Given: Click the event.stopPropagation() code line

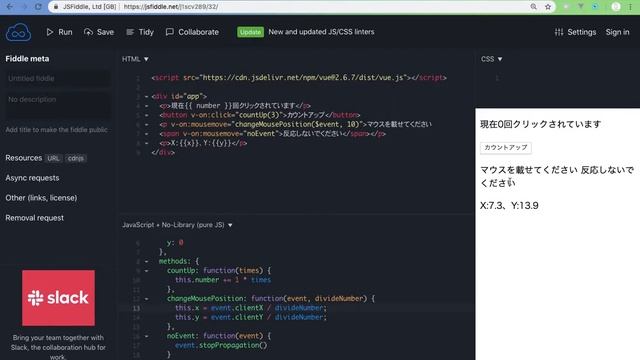Looking at the screenshot, I should (221, 345).
